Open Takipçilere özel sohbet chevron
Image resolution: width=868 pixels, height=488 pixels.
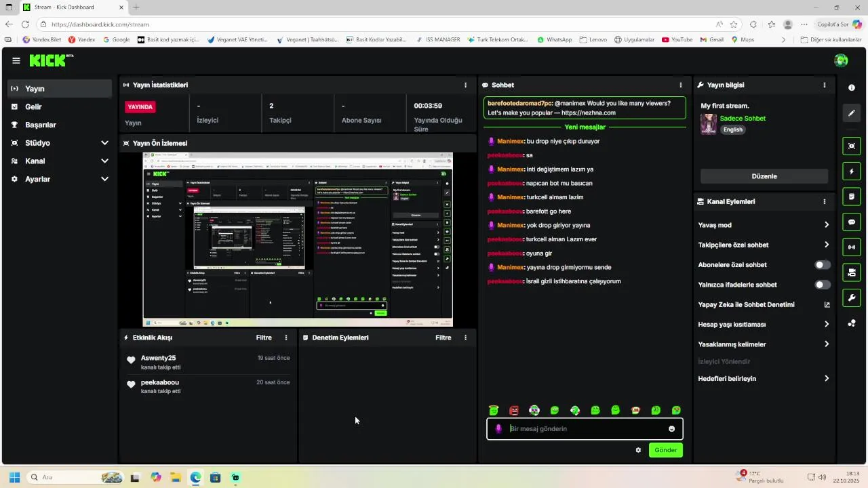827,245
